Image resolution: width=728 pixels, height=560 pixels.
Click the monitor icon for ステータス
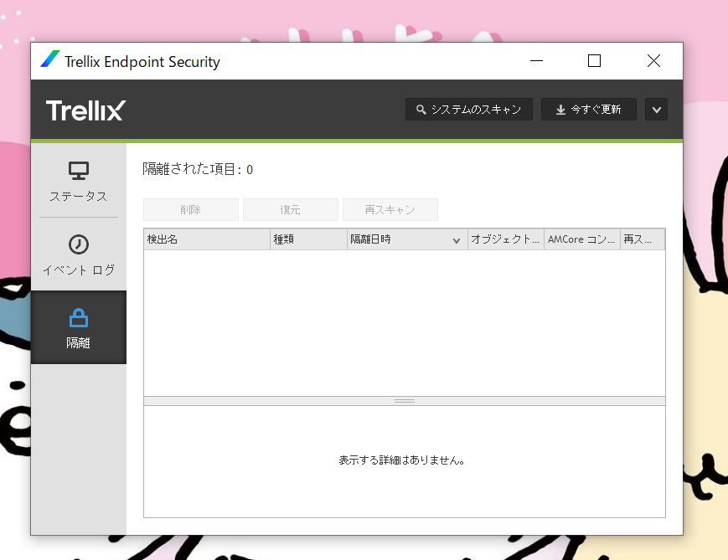coord(79,170)
